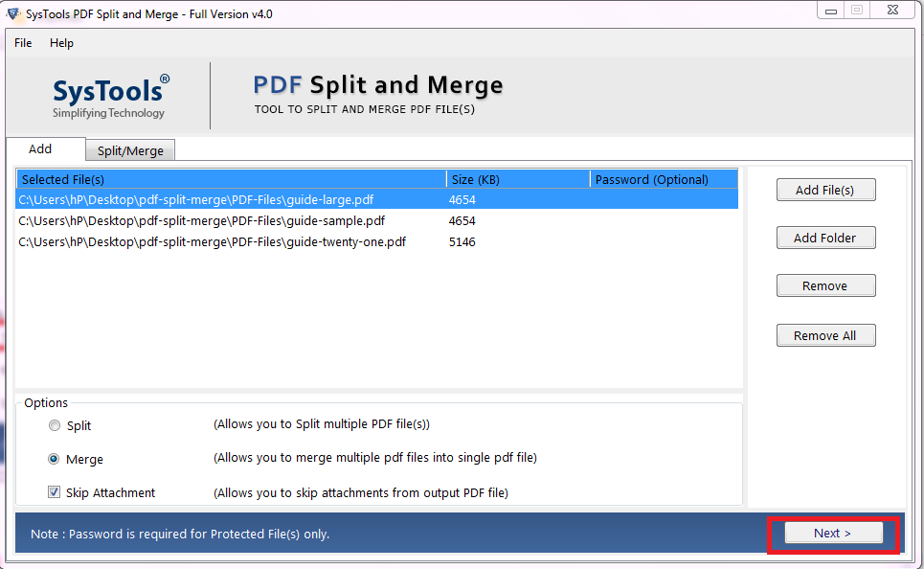Select the Split radio option
This screenshot has height=569, width=924.
[x=55, y=425]
